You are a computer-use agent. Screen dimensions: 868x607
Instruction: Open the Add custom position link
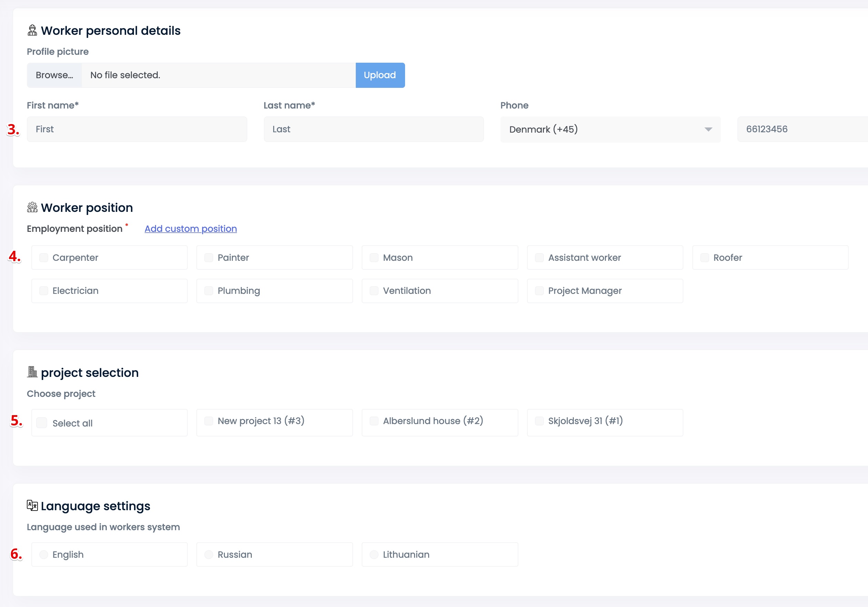(190, 228)
